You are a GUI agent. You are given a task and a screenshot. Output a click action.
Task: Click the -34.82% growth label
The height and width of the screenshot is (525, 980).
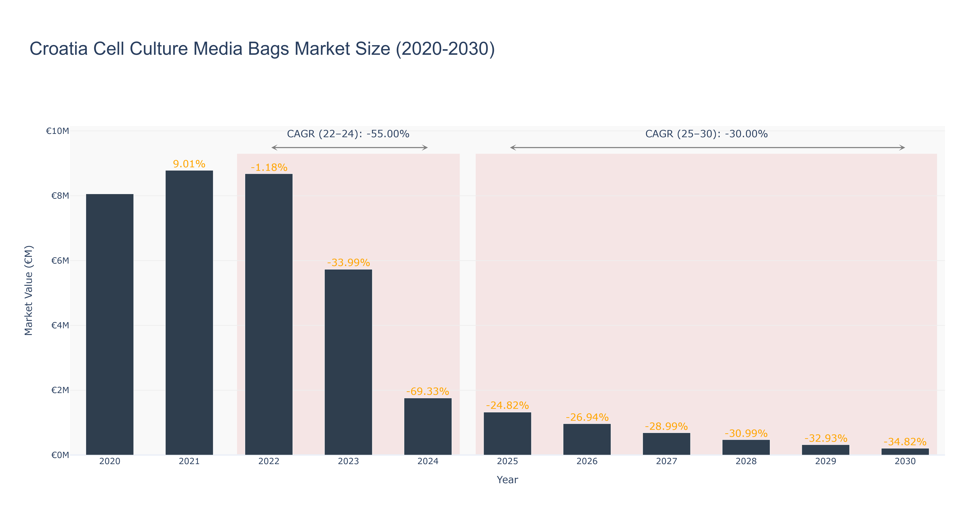pyautogui.click(x=905, y=442)
